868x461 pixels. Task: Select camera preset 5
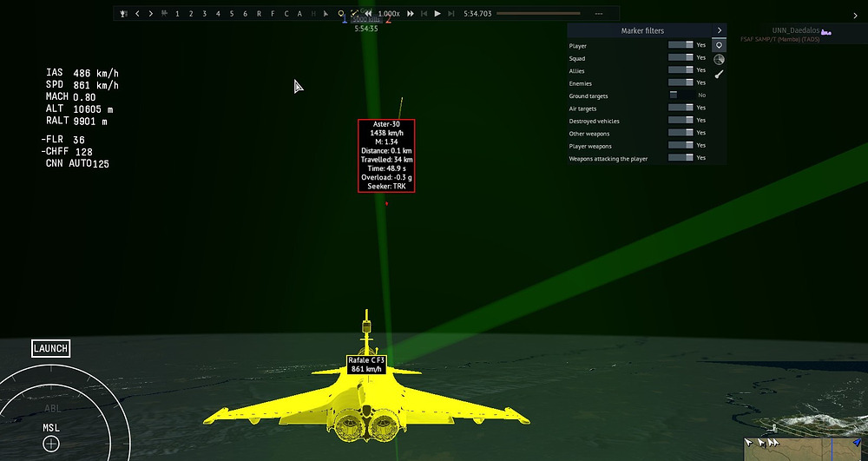click(232, 14)
